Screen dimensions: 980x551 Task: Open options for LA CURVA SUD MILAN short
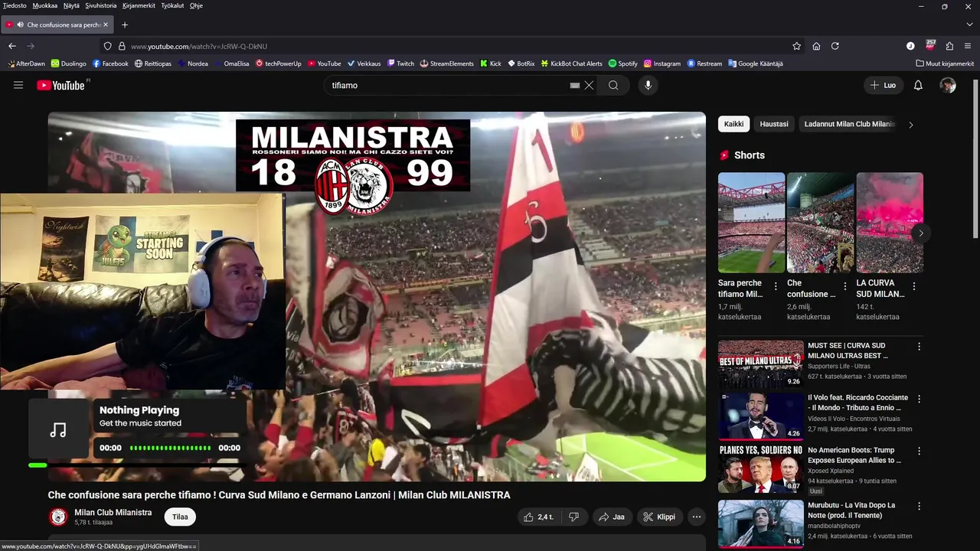913,286
